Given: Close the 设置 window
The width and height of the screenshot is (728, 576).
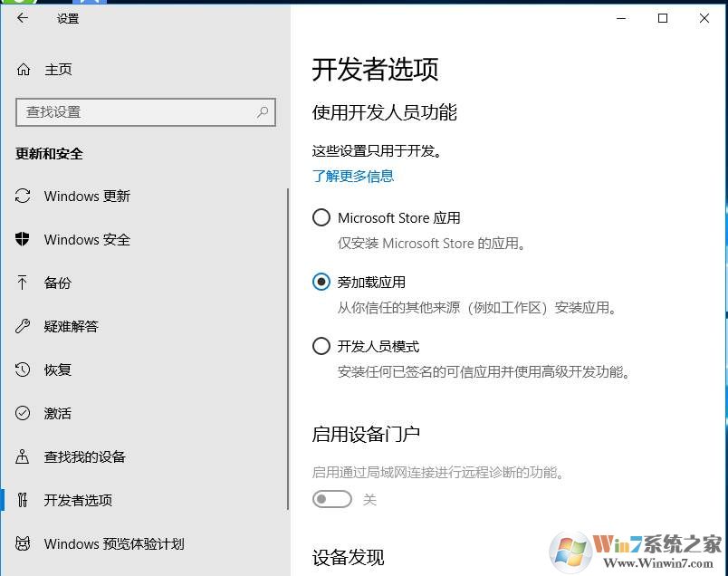Looking at the screenshot, I should (x=704, y=18).
